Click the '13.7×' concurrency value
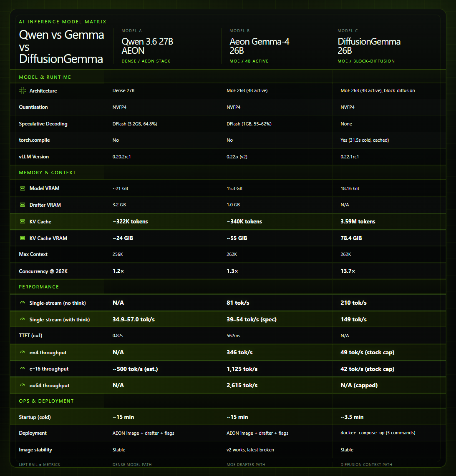 pos(348,271)
